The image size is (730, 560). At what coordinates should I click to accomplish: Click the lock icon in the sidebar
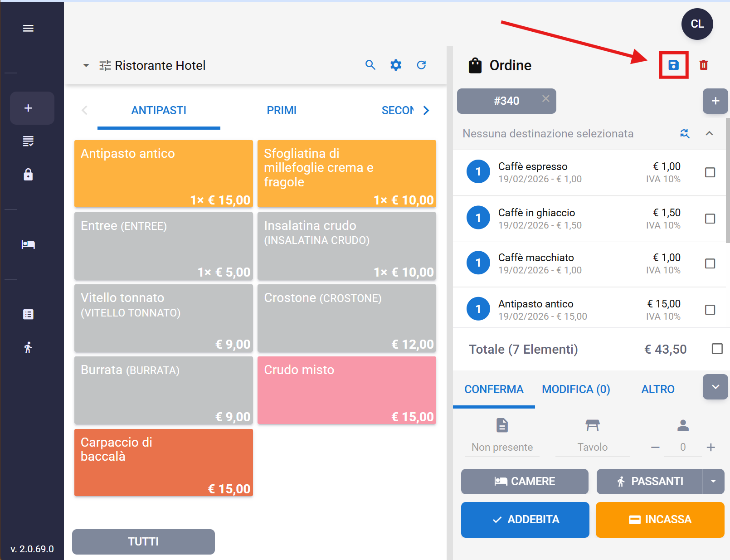[x=28, y=175]
